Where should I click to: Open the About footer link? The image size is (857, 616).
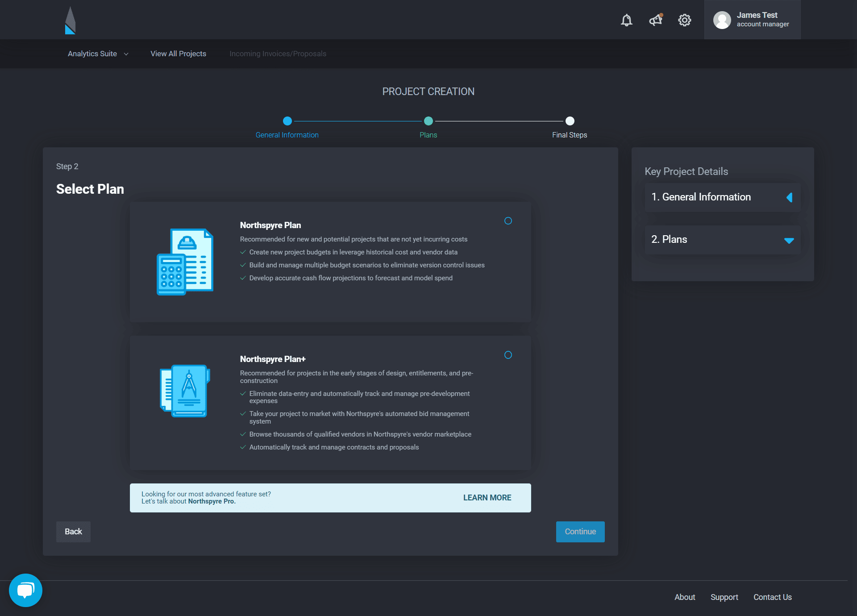(685, 597)
